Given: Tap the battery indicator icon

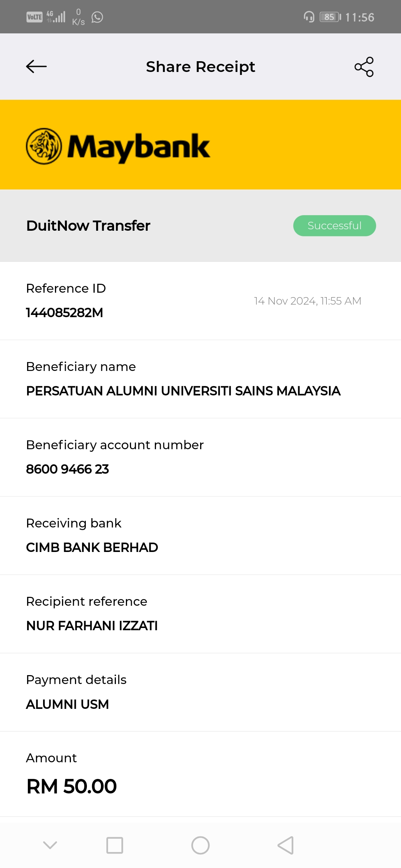Looking at the screenshot, I should pos(330,17).
